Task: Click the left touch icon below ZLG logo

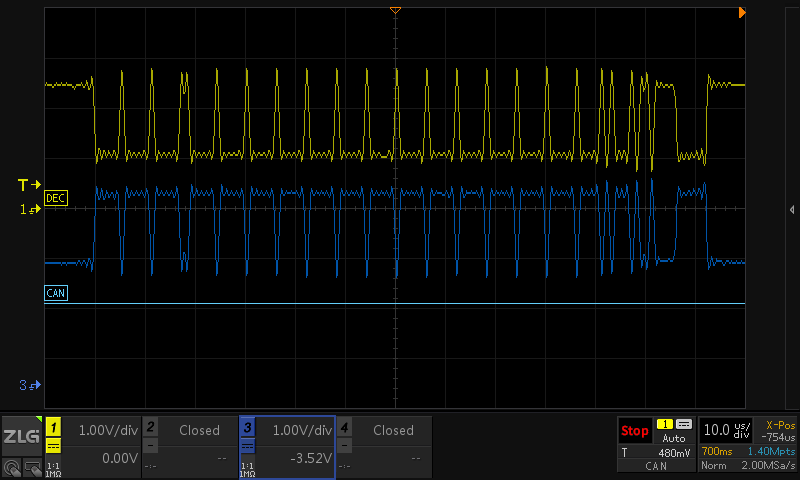Action: (x=12, y=466)
